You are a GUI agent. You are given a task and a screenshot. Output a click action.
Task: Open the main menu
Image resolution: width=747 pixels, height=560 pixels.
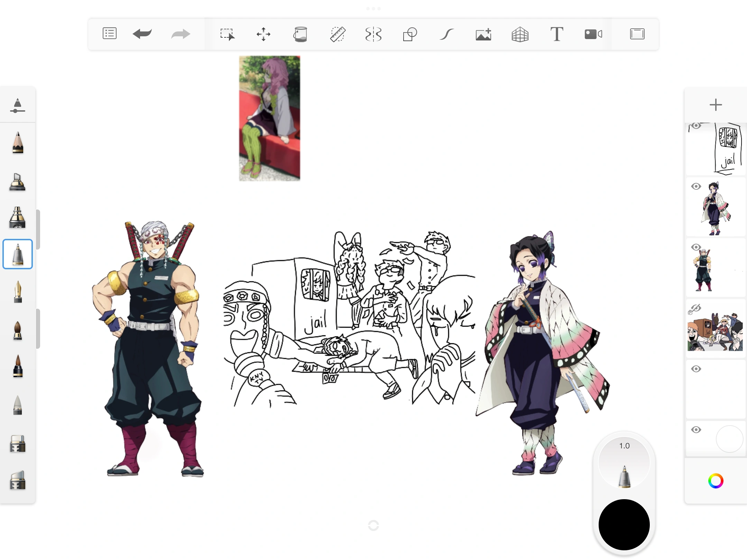click(x=110, y=34)
